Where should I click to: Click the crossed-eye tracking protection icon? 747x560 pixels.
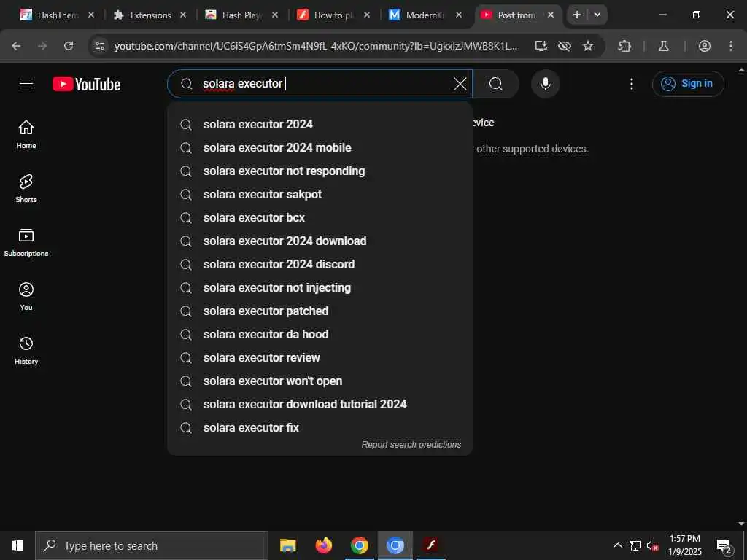(565, 46)
